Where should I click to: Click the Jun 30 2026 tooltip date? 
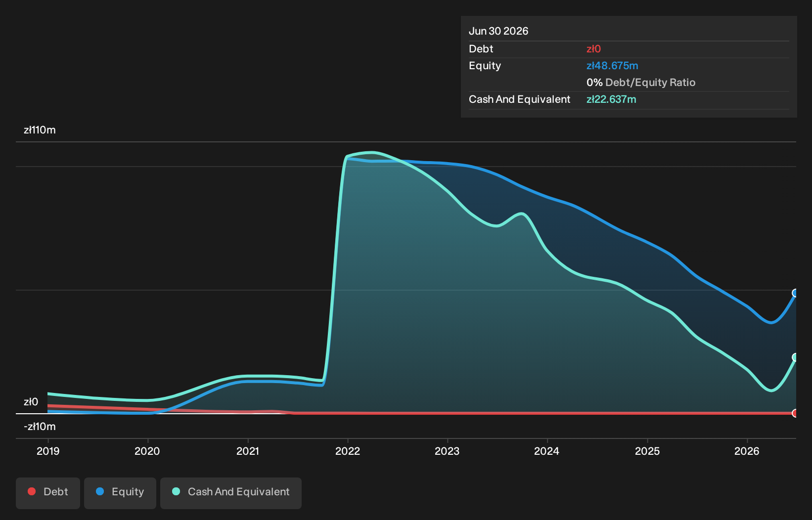[x=498, y=31]
